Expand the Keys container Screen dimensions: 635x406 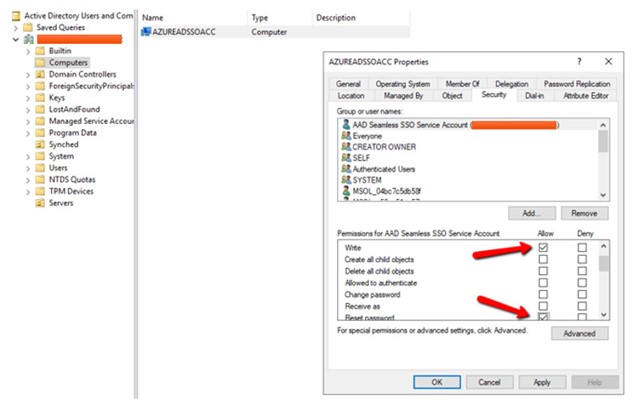(28, 98)
